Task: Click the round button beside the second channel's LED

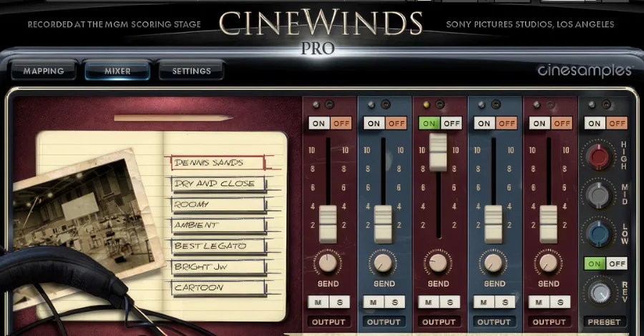Action: point(385,104)
